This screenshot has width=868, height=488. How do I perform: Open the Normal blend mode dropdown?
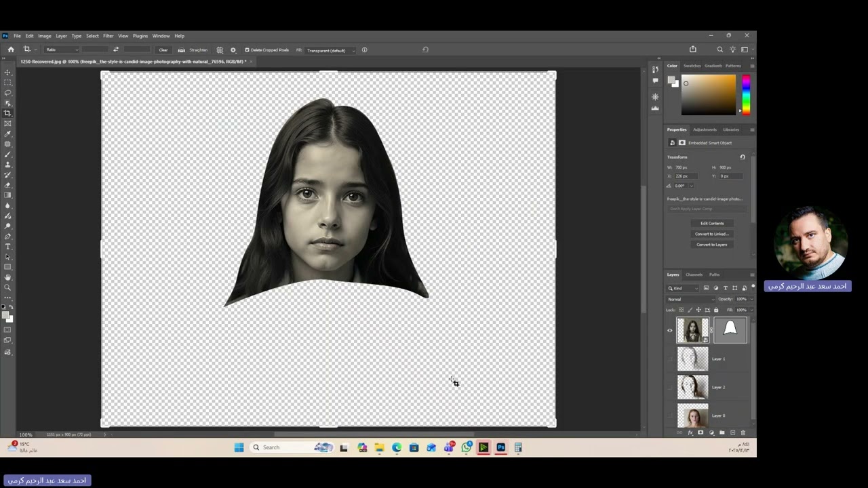(690, 299)
